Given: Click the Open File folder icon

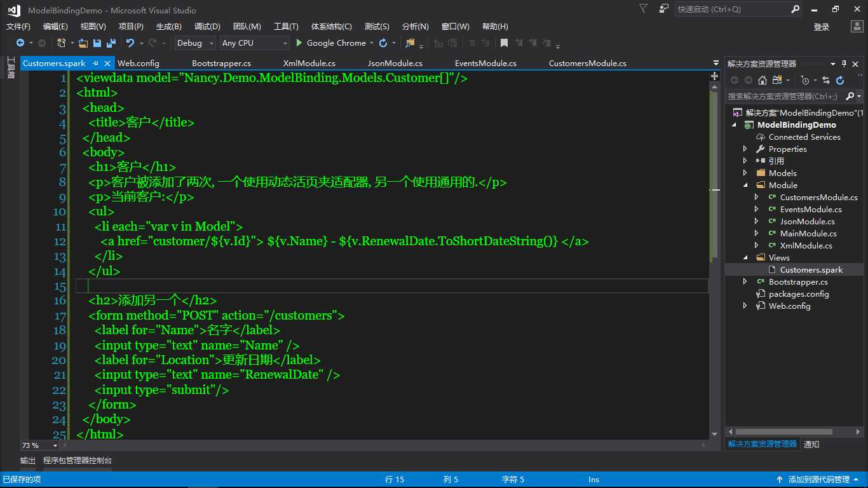Looking at the screenshot, I should (x=83, y=43).
